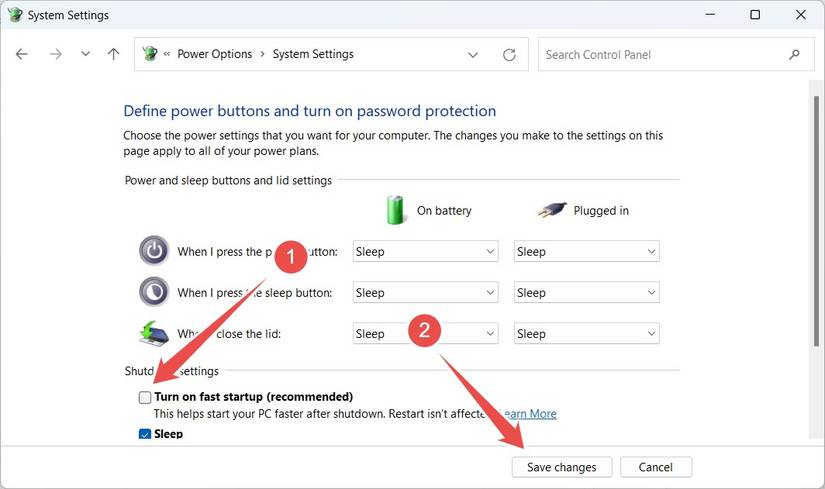The height and width of the screenshot is (489, 825).
Task: Click the forward navigation arrow
Action: pyautogui.click(x=55, y=54)
